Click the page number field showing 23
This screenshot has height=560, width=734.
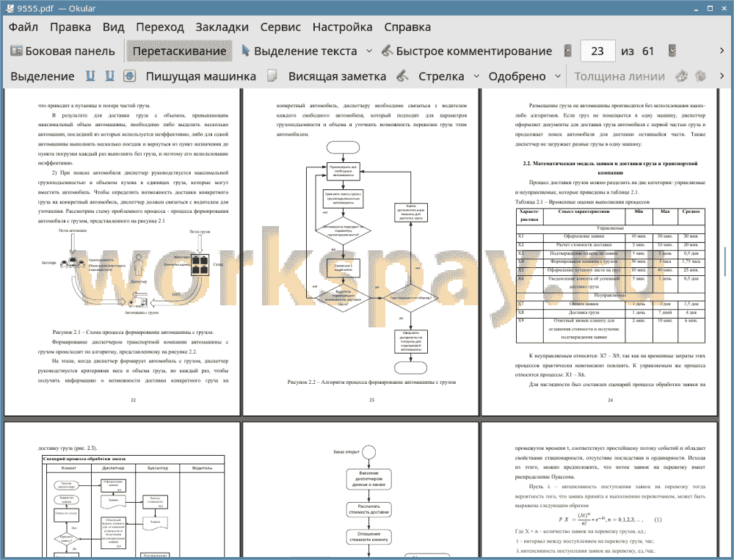point(597,51)
